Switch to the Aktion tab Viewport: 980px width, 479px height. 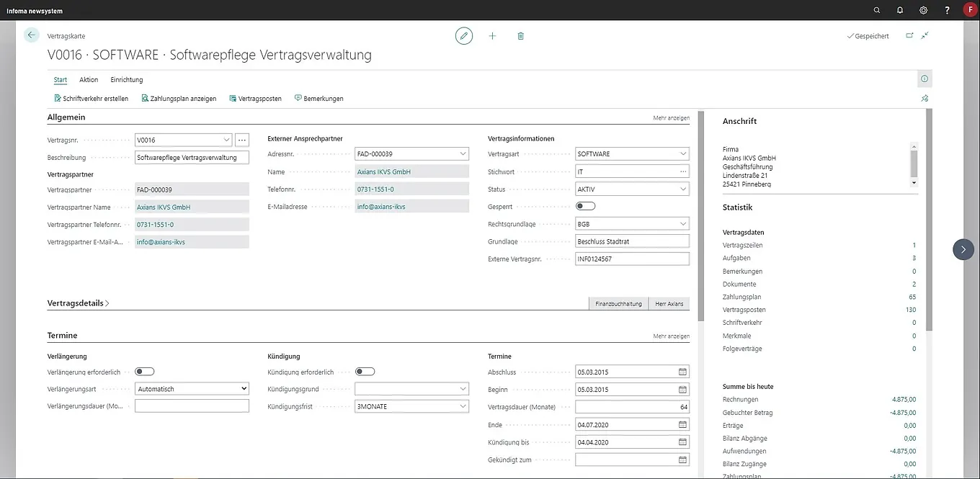(89, 80)
